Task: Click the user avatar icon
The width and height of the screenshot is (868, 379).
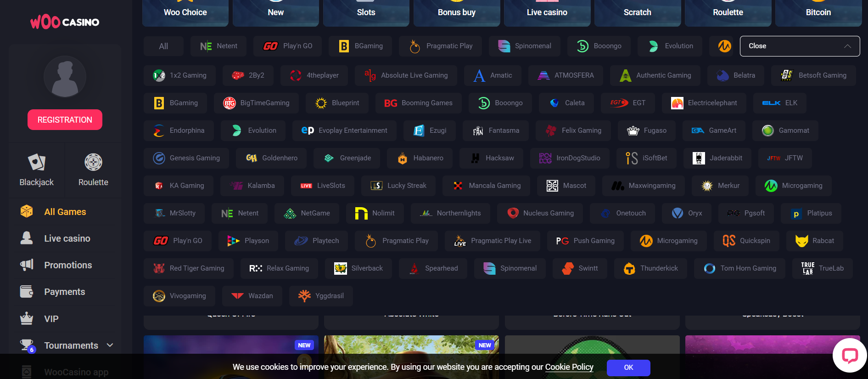Action: 65,77
